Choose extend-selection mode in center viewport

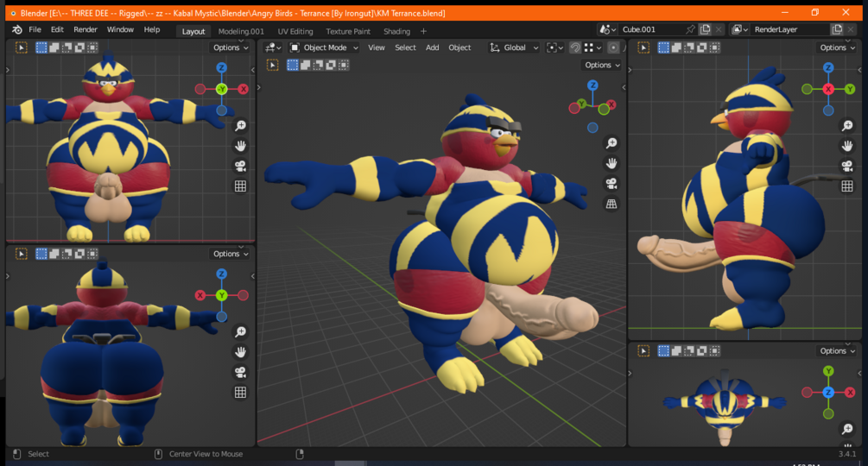305,66
